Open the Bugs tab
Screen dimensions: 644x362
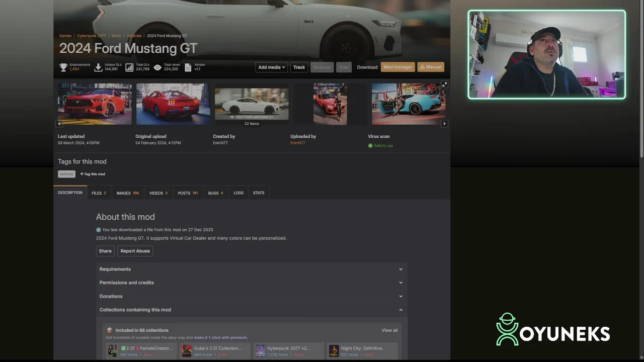click(215, 193)
